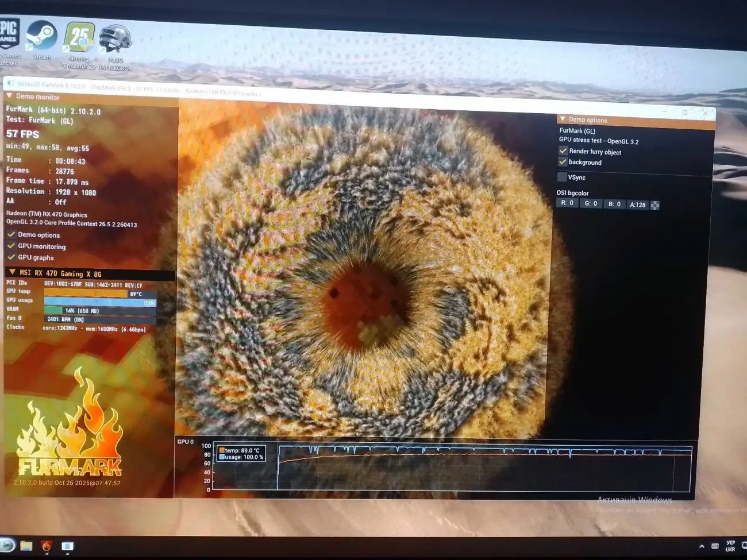Click the A:128 alpha field

638,204
